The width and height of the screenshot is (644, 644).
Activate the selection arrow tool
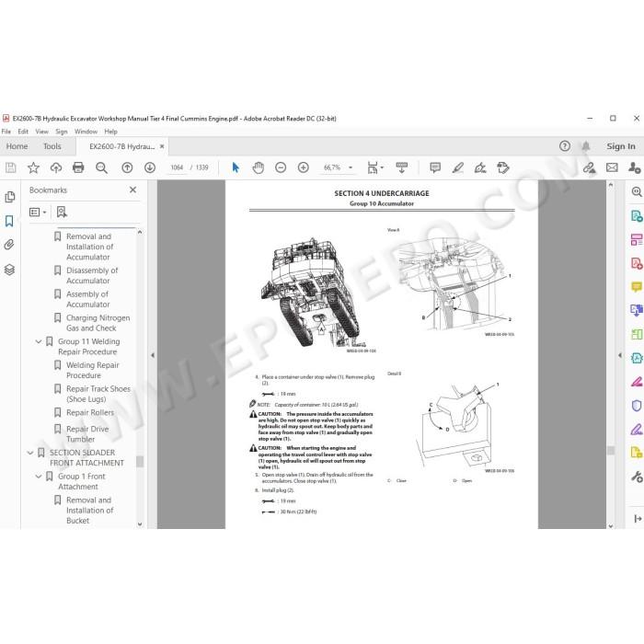pyautogui.click(x=236, y=167)
